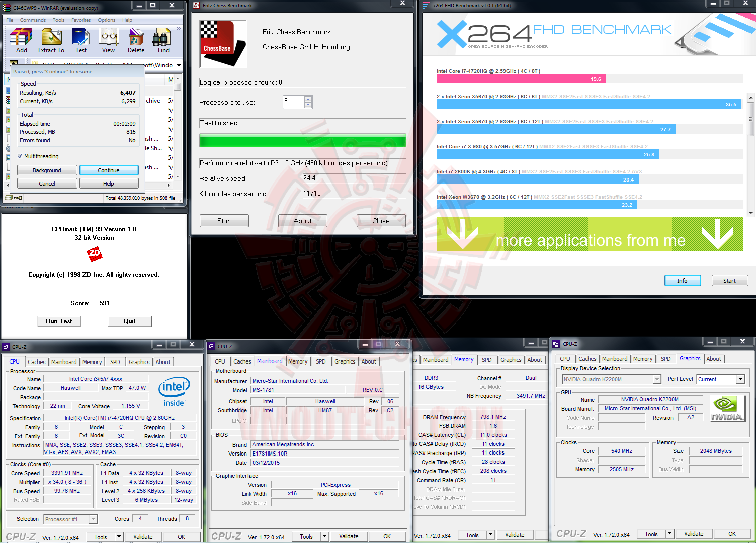Click Continue to resume WinRAR benchmark
Image resolution: width=756 pixels, height=543 pixels.
click(109, 170)
